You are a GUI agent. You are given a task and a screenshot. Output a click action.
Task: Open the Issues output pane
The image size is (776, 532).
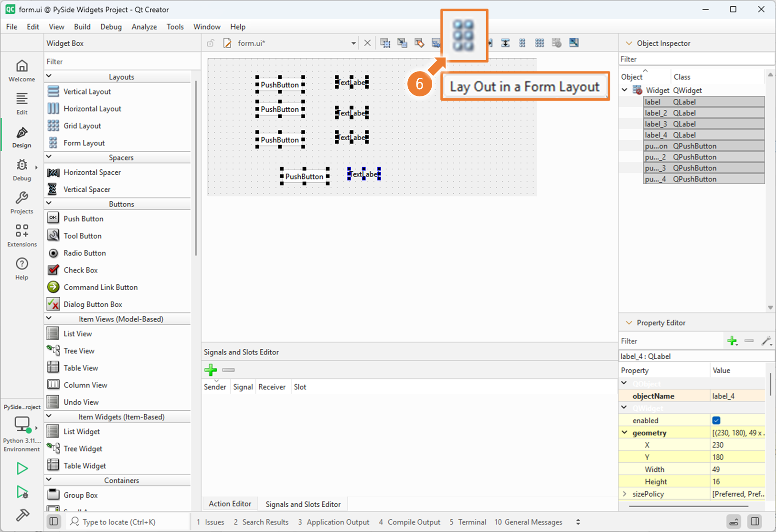[210, 522]
